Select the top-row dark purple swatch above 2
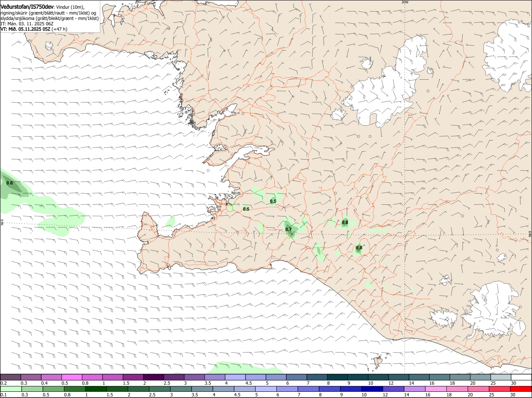This screenshot has height=398, width=532. [154, 377]
